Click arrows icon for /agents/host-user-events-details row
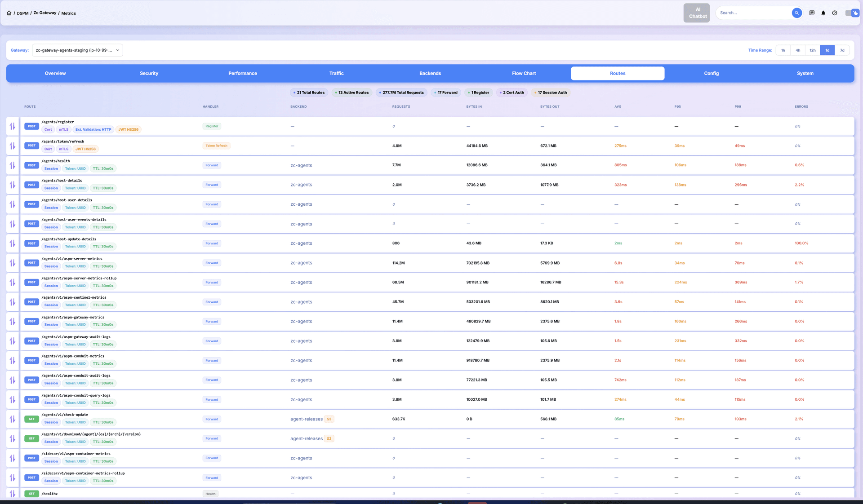Viewport: 863px width, 504px height. click(x=13, y=224)
